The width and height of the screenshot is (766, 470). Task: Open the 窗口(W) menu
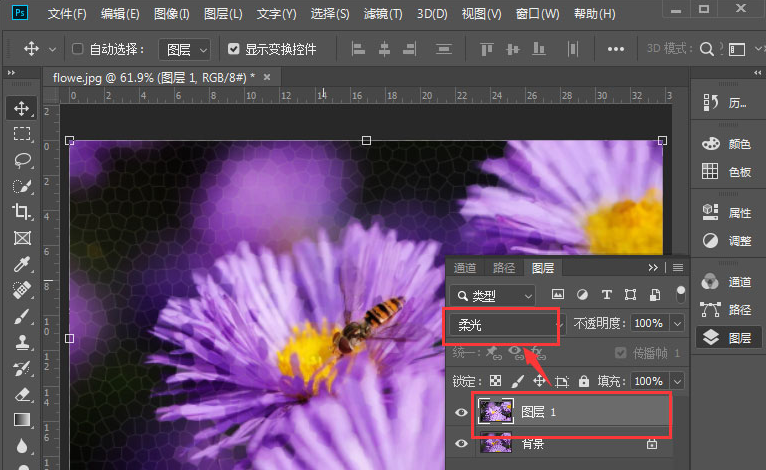(537, 14)
